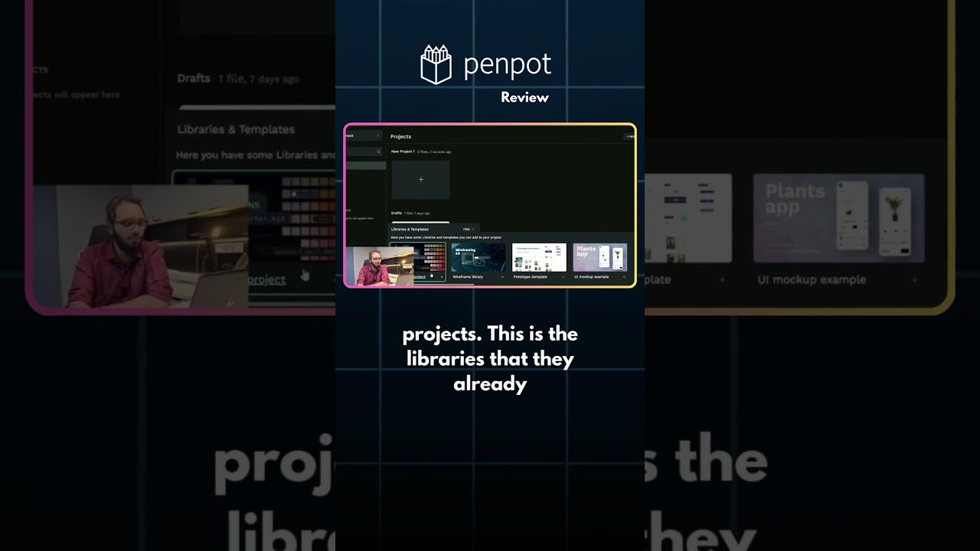Click the search magnifier icon in sidebar
Image resolution: width=980 pixels, height=551 pixels.
pyautogui.click(x=378, y=152)
